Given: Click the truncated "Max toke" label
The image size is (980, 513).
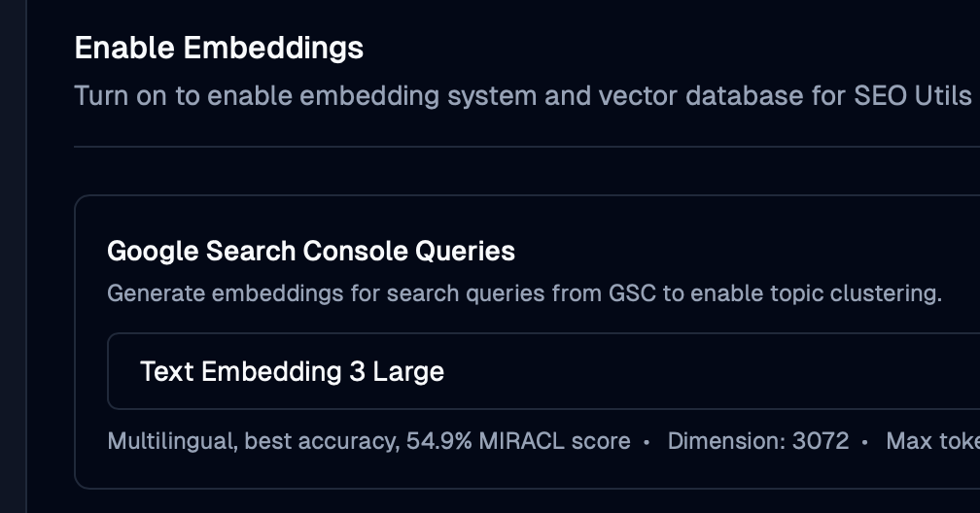Looking at the screenshot, I should (932, 441).
